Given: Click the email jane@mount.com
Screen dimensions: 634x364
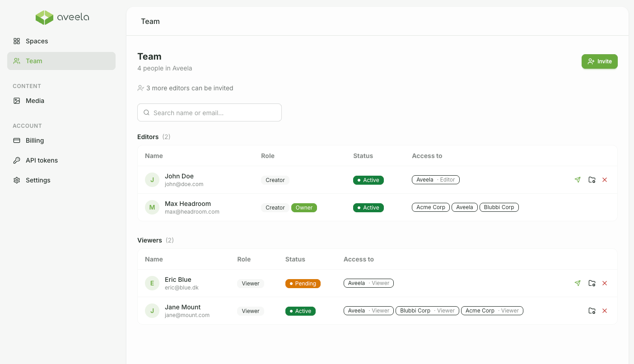Looking at the screenshot, I should (x=187, y=315).
